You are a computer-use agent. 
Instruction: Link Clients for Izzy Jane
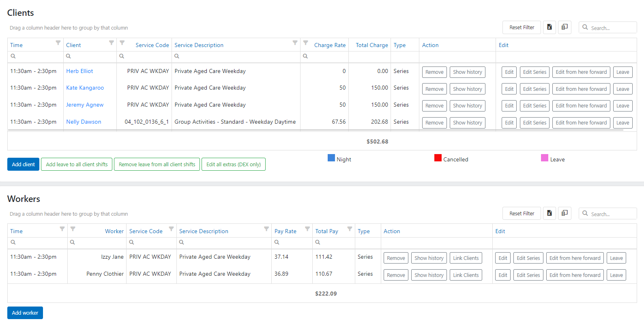click(x=466, y=258)
